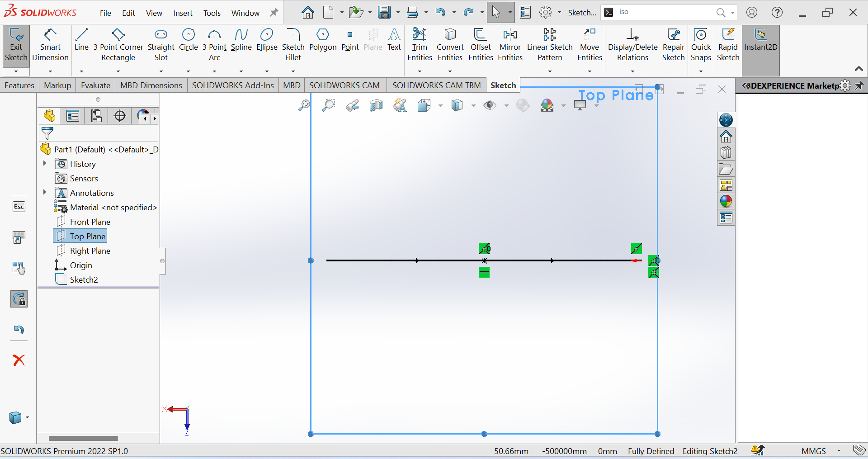Toggle Rapid Sketch mode

pos(728,45)
